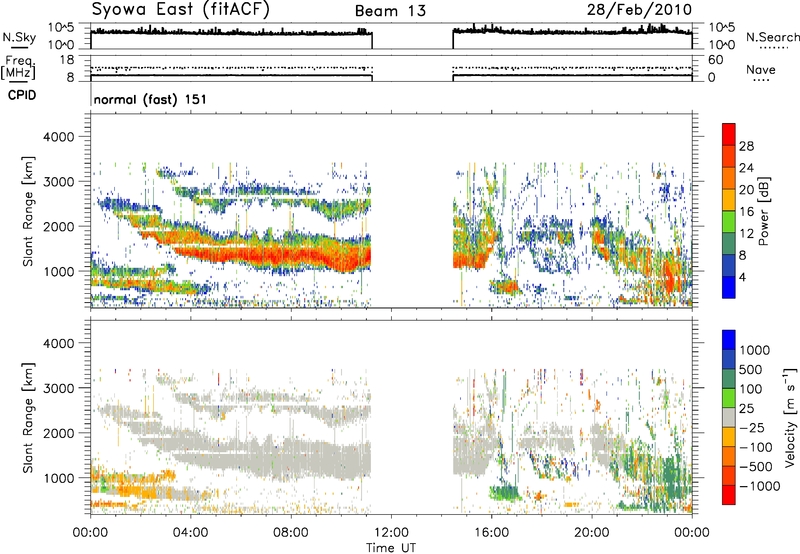The width and height of the screenshot is (800, 554).
Task: Click the "16:00" time tick label
Action: click(491, 533)
